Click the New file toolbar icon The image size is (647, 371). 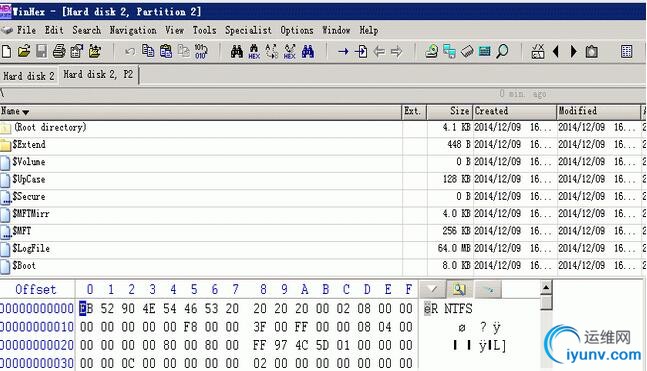coord(7,52)
